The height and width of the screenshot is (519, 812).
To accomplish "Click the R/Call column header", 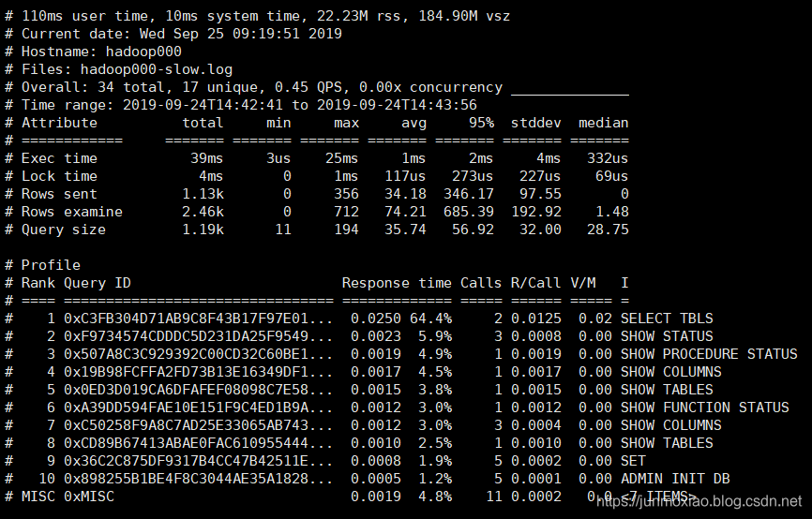I will tap(535, 283).
